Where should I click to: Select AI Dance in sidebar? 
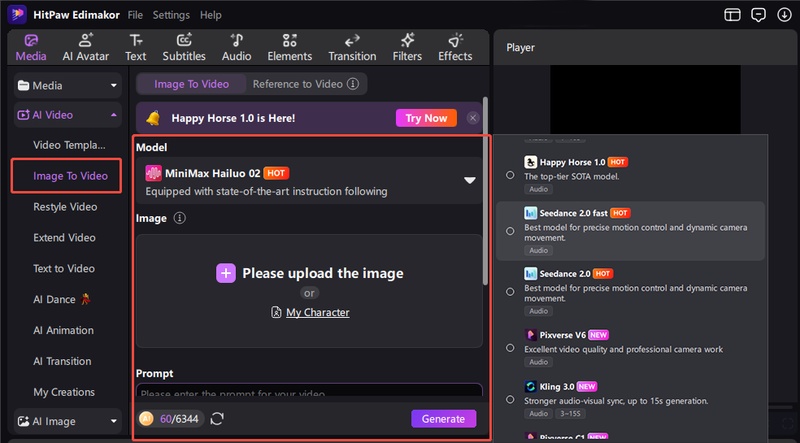click(x=62, y=300)
